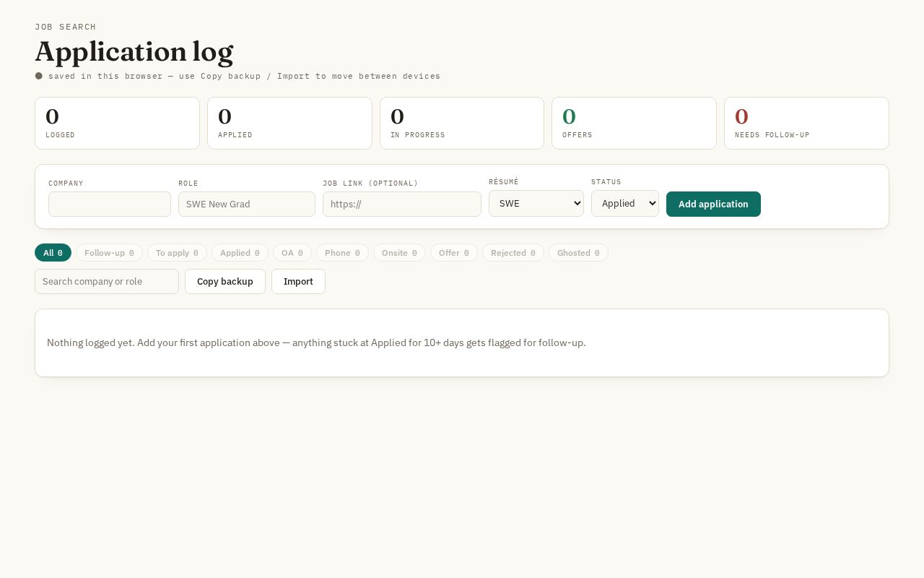Image resolution: width=924 pixels, height=578 pixels.
Task: Click the In Progress stat card
Action: coord(462,124)
